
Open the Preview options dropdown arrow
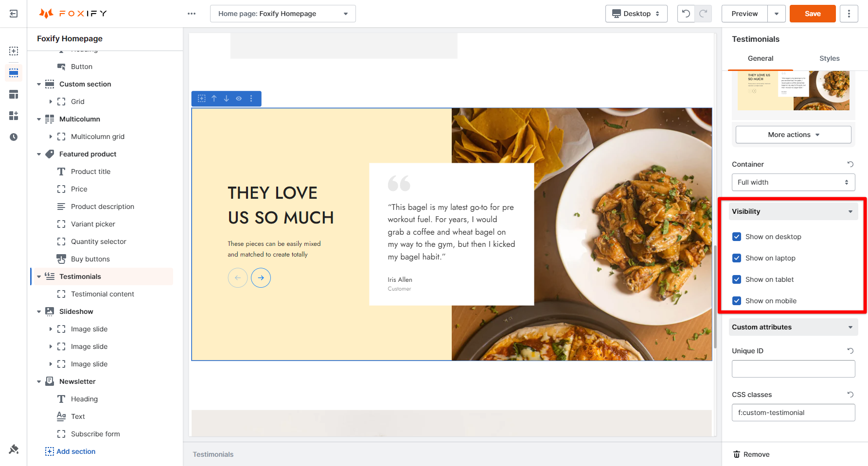coord(777,14)
